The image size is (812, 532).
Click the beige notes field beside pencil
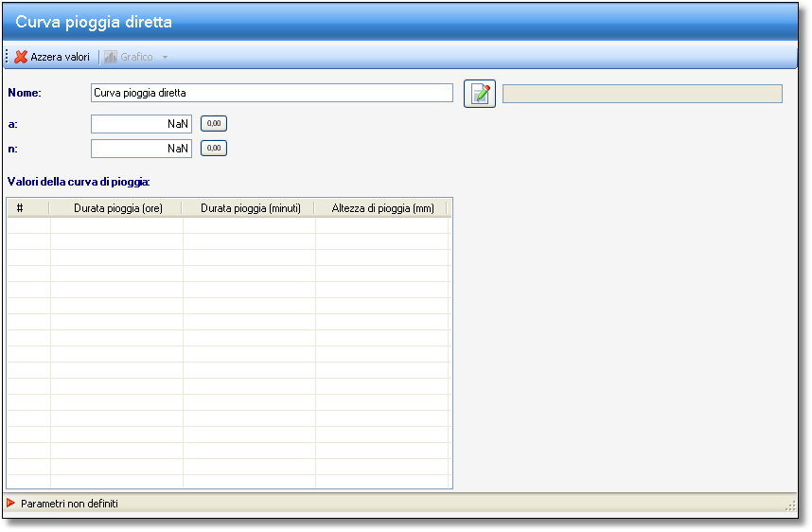pos(643,94)
